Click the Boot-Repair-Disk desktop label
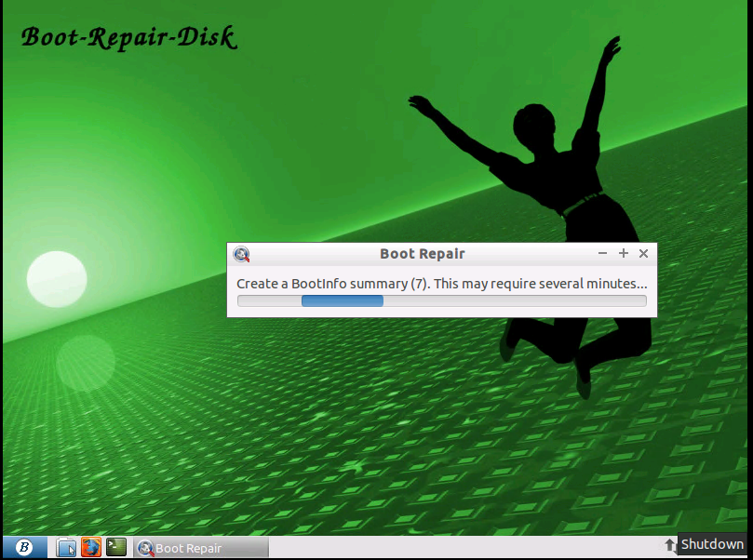Viewport: 753px width, 560px height. point(128,38)
